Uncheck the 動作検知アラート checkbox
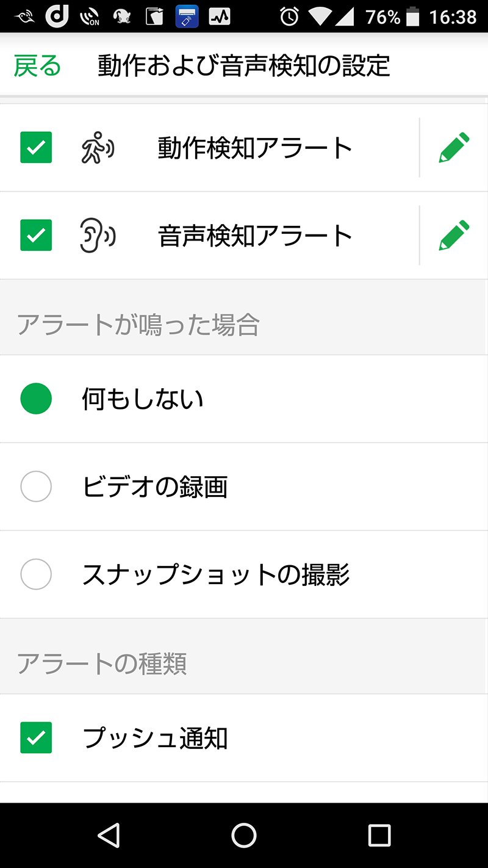Screen dimensions: 488x868 36,148
